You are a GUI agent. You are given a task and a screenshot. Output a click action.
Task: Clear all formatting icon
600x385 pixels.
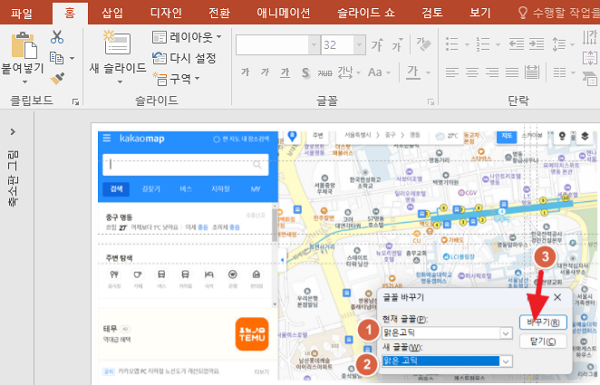(424, 45)
